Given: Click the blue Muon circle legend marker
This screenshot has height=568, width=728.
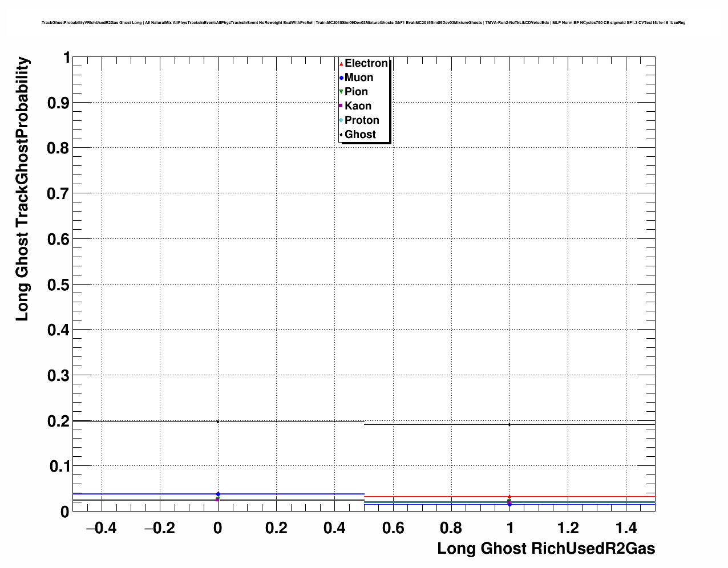Looking at the screenshot, I should (341, 78).
